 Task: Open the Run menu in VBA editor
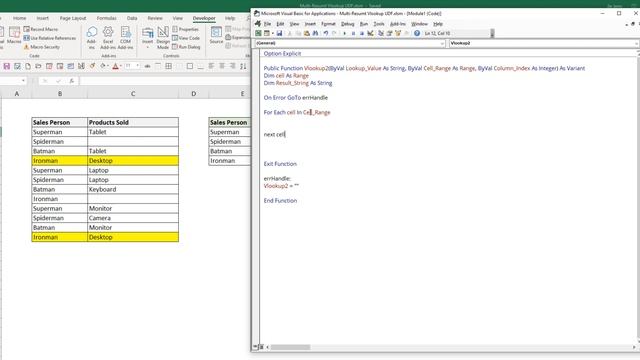(x=363, y=24)
